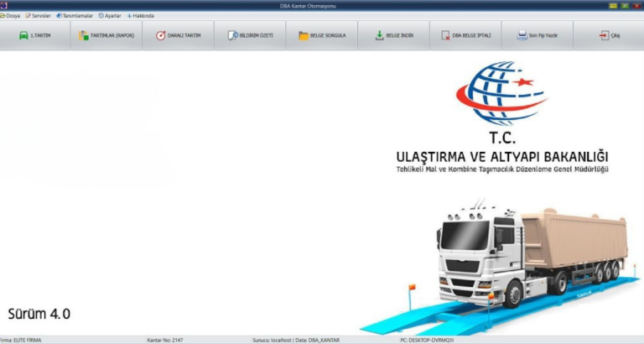Click the Sunucu: localhost status entry
The image size is (644, 344).
click(x=296, y=341)
